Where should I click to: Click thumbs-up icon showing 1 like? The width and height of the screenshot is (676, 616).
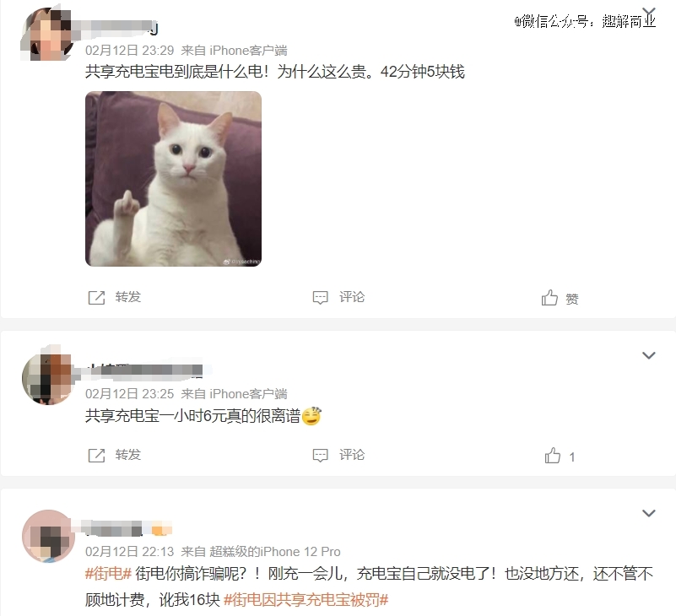click(553, 455)
